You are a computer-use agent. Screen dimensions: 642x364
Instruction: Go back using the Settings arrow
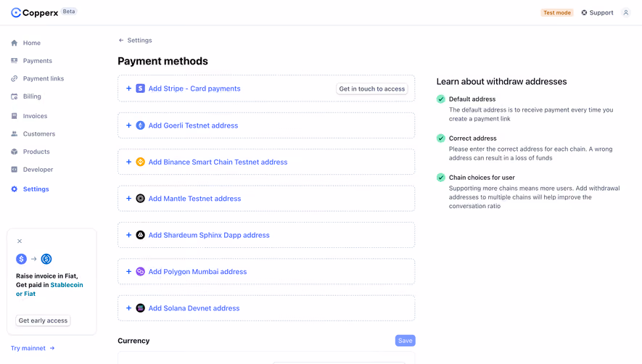point(121,40)
